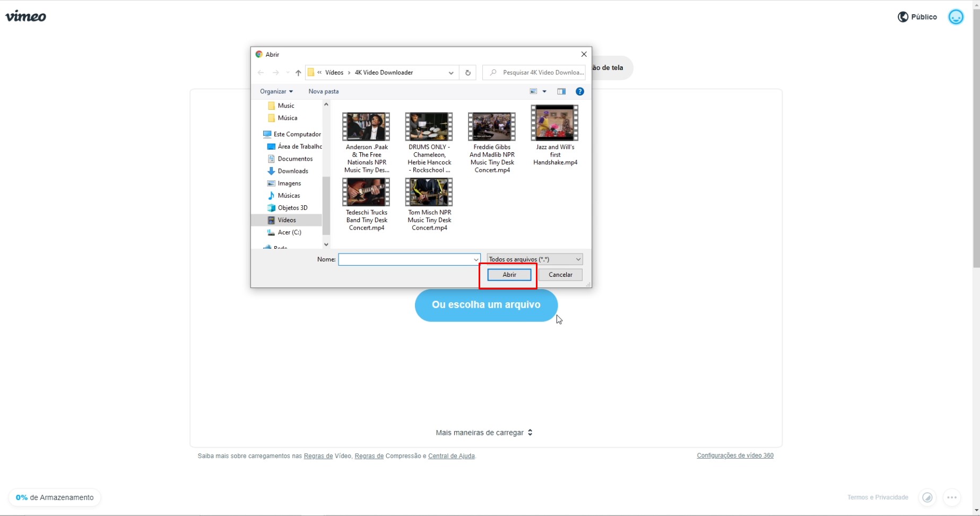Go forward in the Abrir dialog
980x516 pixels.
pyautogui.click(x=275, y=73)
